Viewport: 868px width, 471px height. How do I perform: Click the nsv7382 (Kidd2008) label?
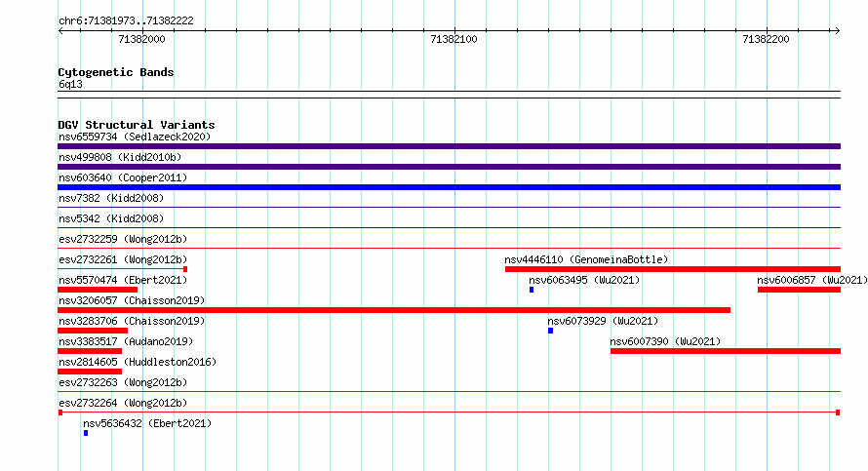click(x=111, y=198)
